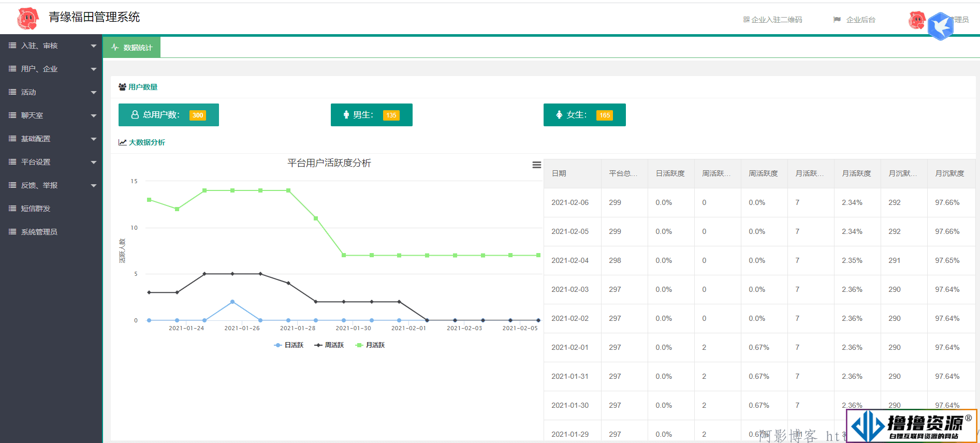Click the line chart icon by 大数据分析
Viewport: 980px width, 443px height.
[123, 142]
